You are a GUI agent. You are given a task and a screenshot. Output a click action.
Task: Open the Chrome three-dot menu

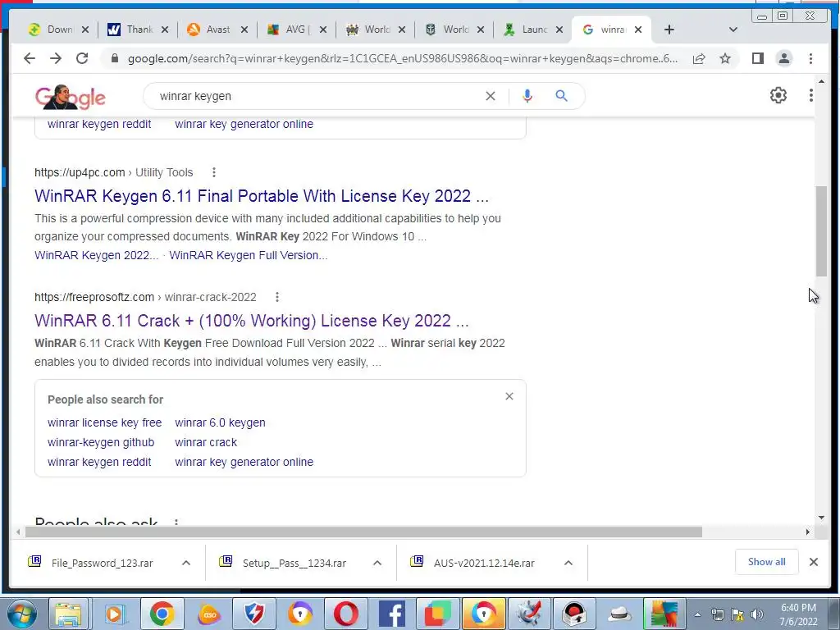[810, 58]
